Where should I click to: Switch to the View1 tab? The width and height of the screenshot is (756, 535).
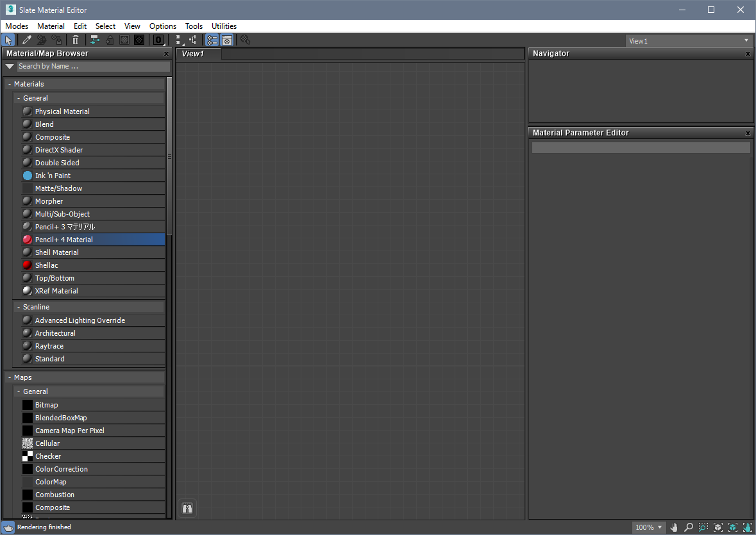coord(193,54)
